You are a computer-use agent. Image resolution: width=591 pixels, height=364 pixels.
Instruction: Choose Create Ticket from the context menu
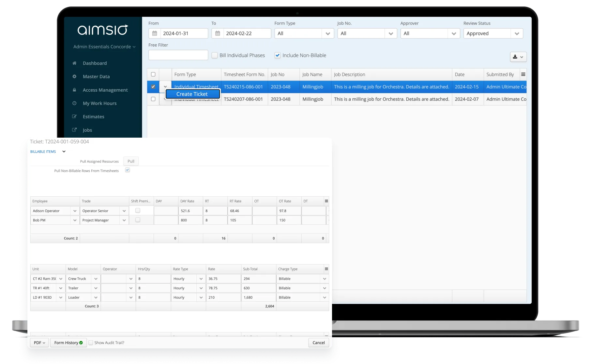pyautogui.click(x=192, y=94)
